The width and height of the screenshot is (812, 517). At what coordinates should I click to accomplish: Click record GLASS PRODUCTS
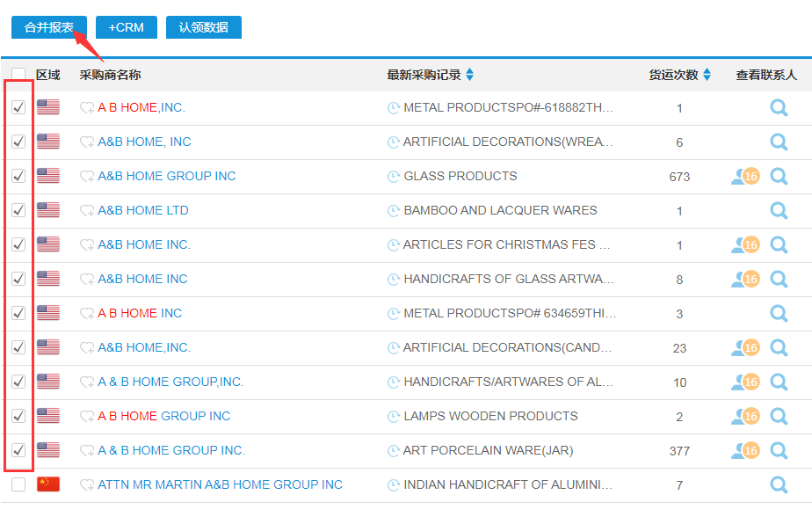tap(460, 176)
